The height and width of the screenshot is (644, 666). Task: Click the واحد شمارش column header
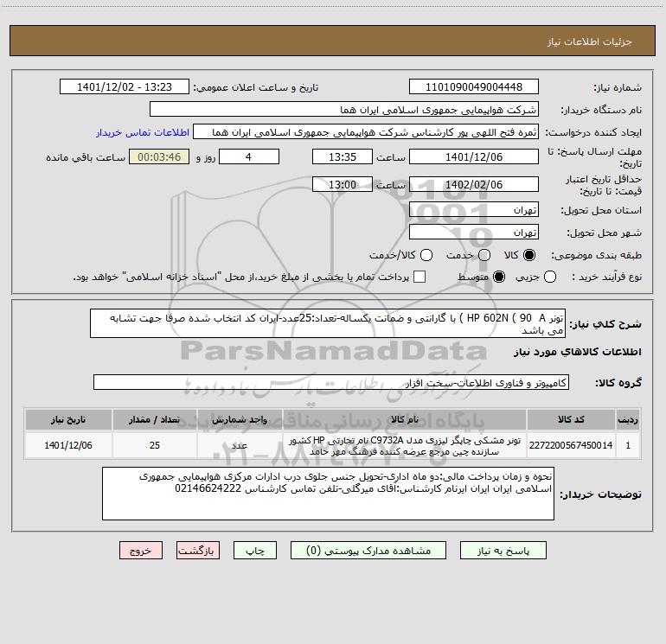[x=240, y=419]
